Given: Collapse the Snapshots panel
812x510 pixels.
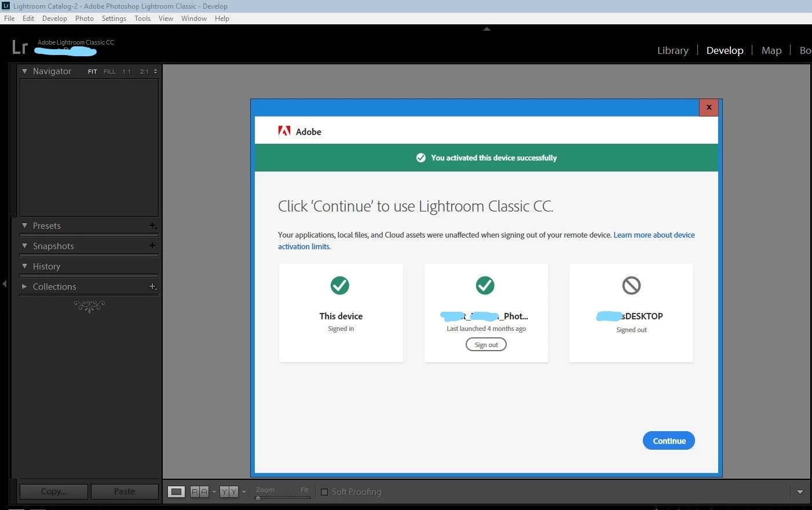Looking at the screenshot, I should pos(24,246).
